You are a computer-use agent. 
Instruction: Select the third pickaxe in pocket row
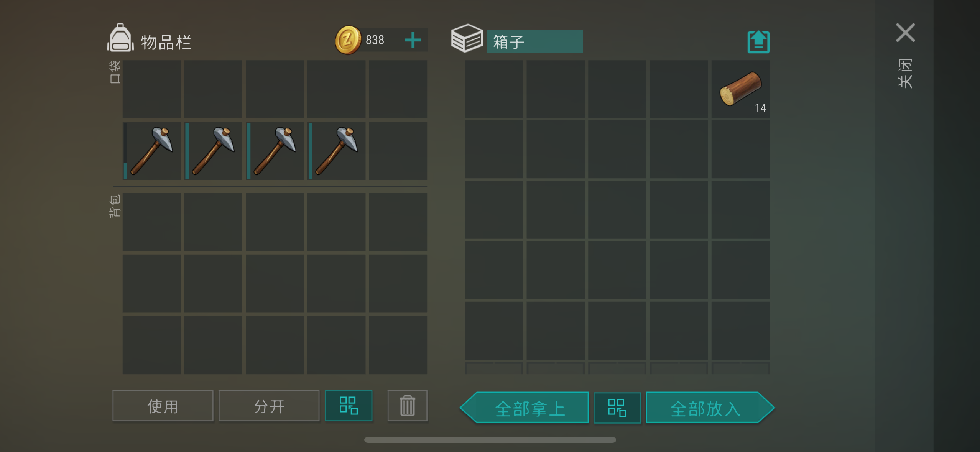(x=275, y=151)
